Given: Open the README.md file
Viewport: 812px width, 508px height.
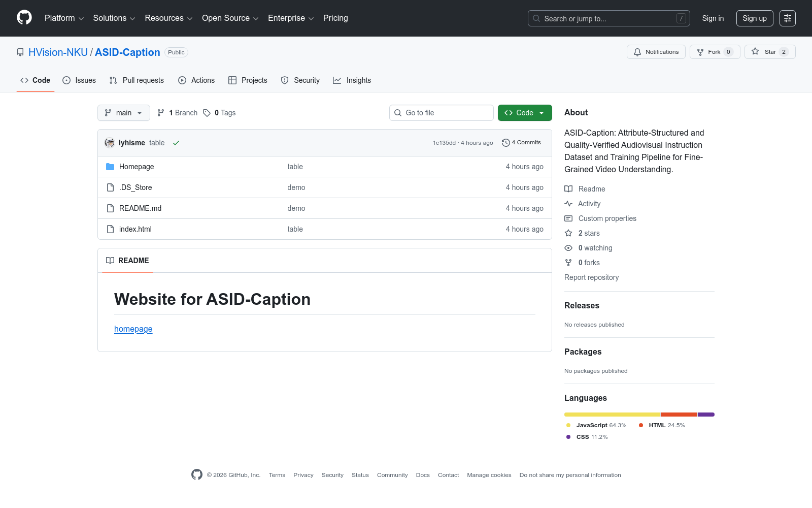Looking at the screenshot, I should pos(140,208).
